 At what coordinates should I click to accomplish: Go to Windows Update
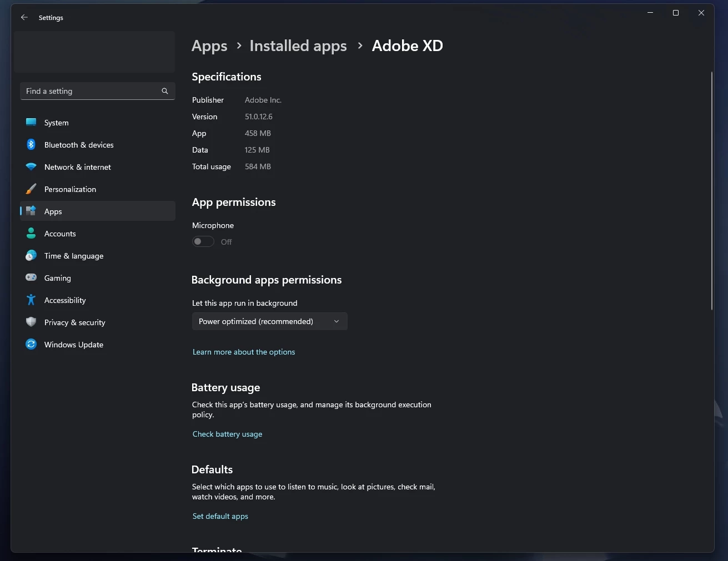[98, 345]
